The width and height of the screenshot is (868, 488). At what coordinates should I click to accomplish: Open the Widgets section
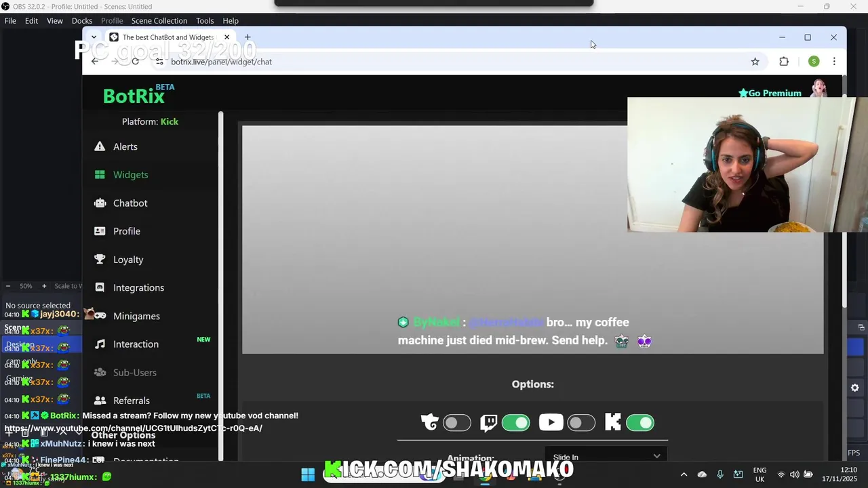130,175
